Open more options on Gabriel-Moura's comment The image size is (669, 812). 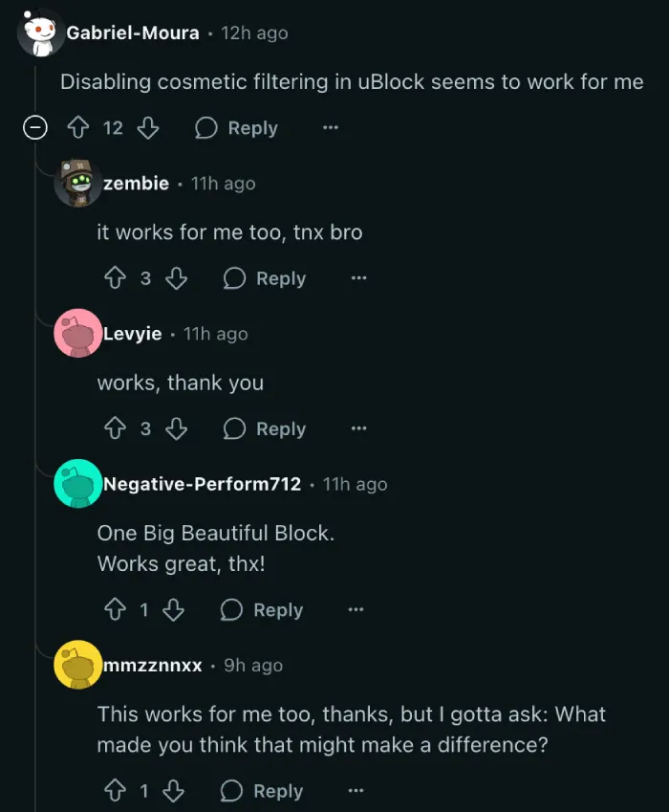coord(330,128)
